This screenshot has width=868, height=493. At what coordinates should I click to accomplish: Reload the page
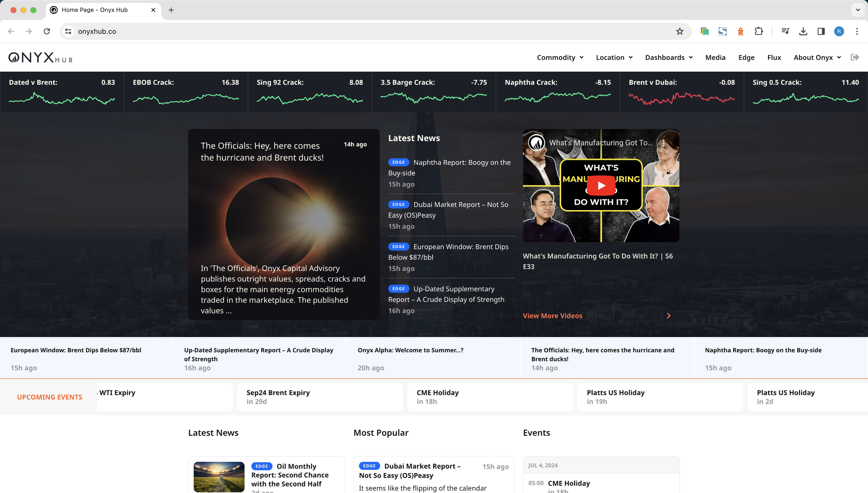pyautogui.click(x=47, y=31)
